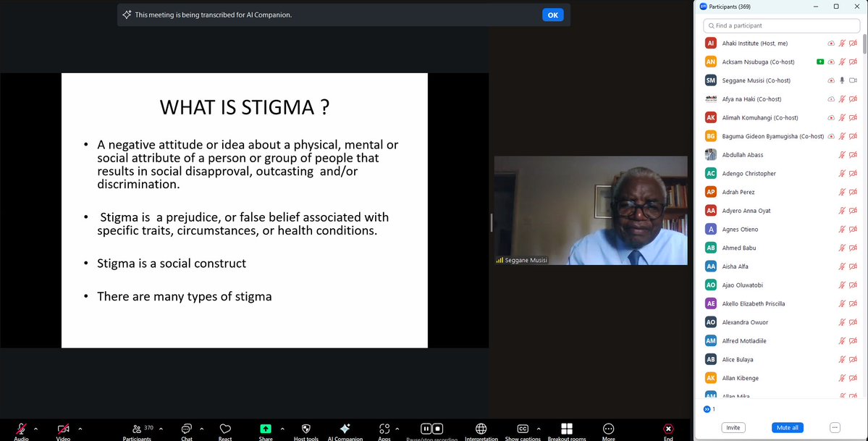
Task: Open the Apps menu icon
Action: pyautogui.click(x=384, y=429)
